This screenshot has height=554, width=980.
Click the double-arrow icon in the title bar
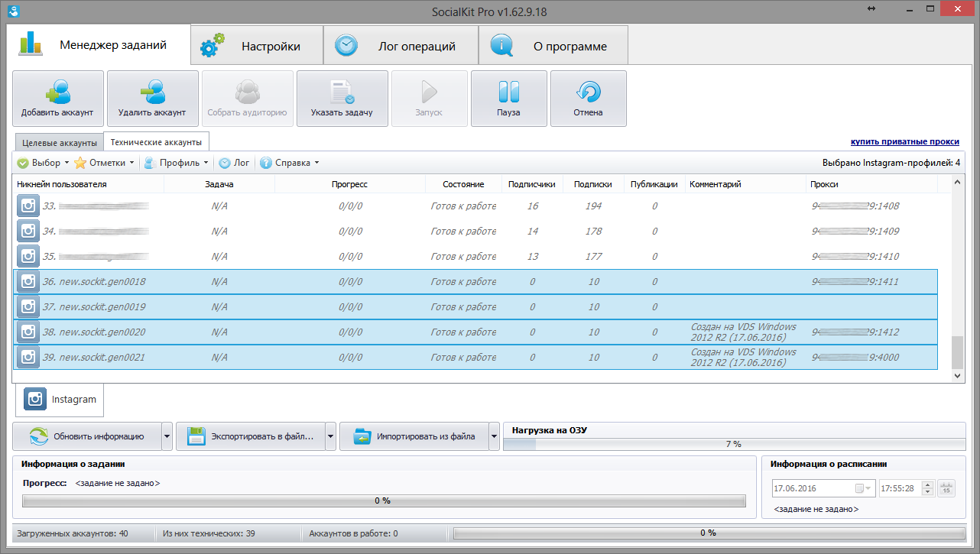tap(871, 8)
